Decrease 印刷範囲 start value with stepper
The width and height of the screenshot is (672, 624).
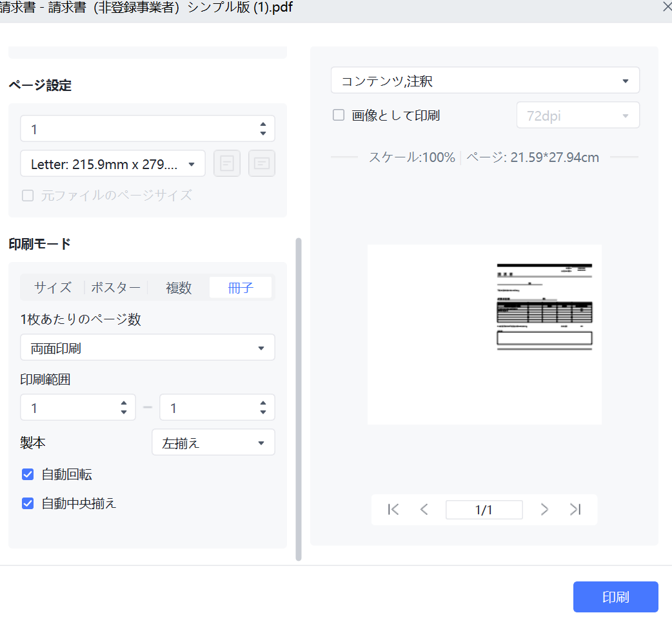pos(123,412)
